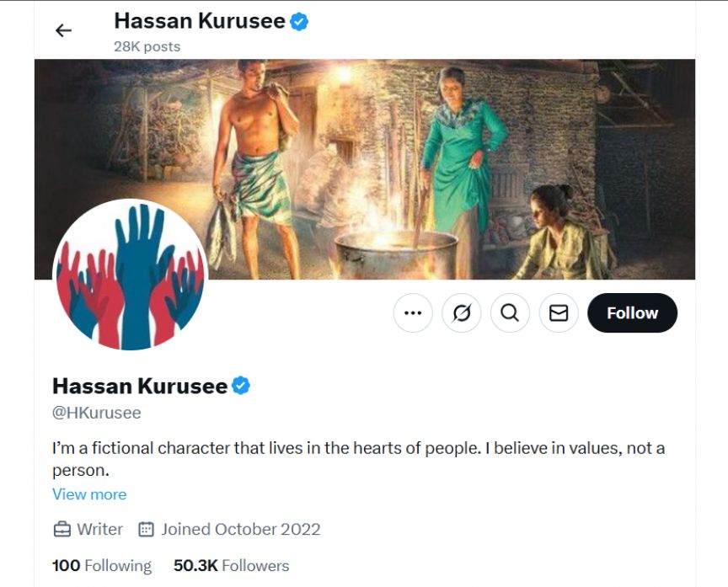Click the 28K posts count
The image size is (728, 587).
click(x=147, y=47)
